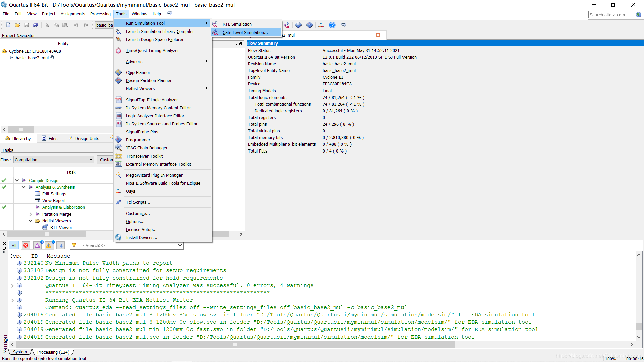The height and width of the screenshot is (362, 644).
Task: Expand the Partition Merge task
Action: coord(31,214)
